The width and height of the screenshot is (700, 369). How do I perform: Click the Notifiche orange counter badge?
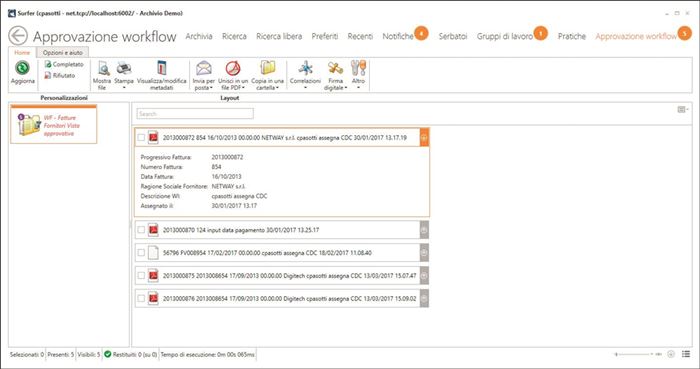tap(421, 33)
